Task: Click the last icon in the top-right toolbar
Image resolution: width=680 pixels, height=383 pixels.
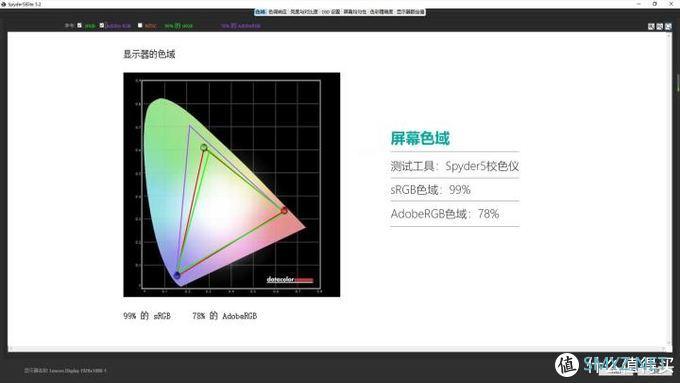Action: point(668,26)
